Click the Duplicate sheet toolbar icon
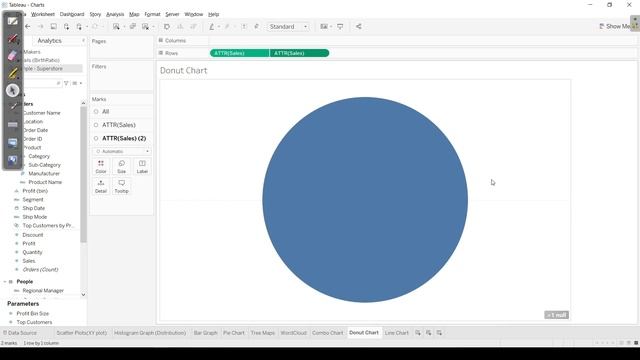The width and height of the screenshot is (640, 360). coord(133,27)
